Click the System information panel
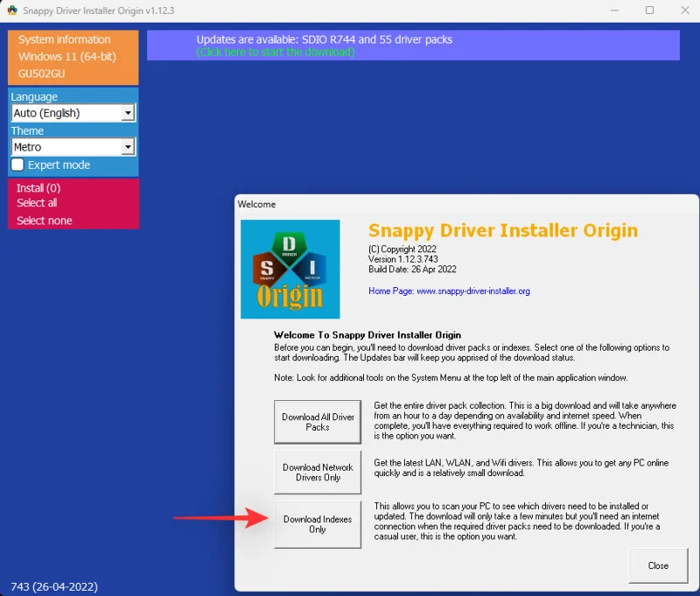 point(65,39)
